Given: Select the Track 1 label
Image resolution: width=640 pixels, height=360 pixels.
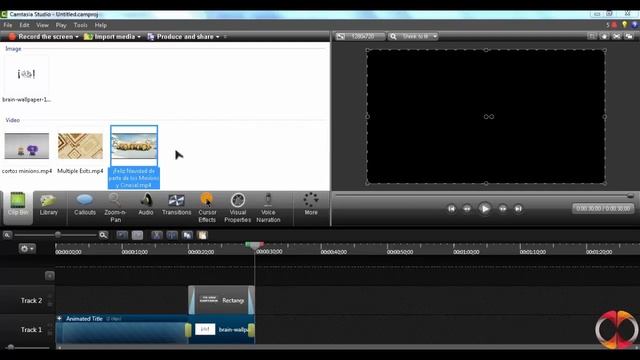Looking at the screenshot, I should (x=31, y=330).
